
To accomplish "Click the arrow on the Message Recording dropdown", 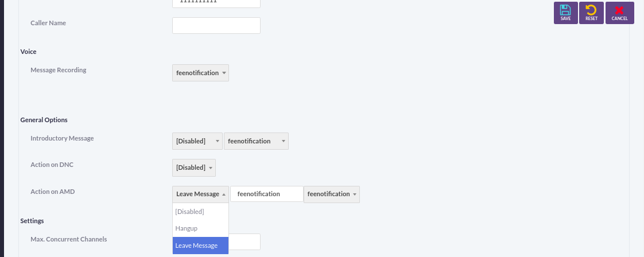I will pos(224,73).
